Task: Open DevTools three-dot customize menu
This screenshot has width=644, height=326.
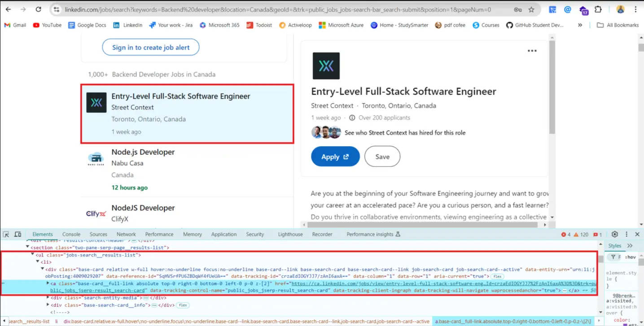Action: (x=626, y=234)
